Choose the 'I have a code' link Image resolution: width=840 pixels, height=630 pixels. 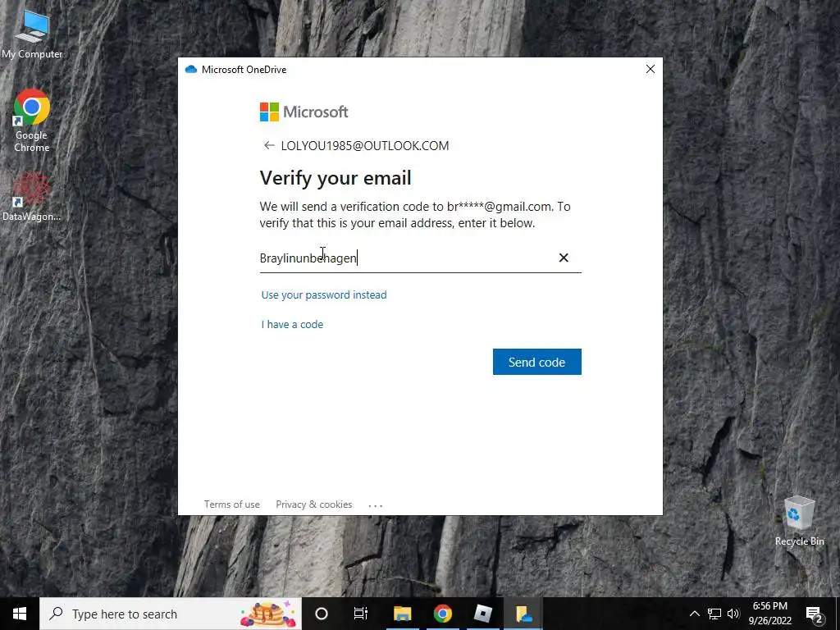click(x=292, y=324)
